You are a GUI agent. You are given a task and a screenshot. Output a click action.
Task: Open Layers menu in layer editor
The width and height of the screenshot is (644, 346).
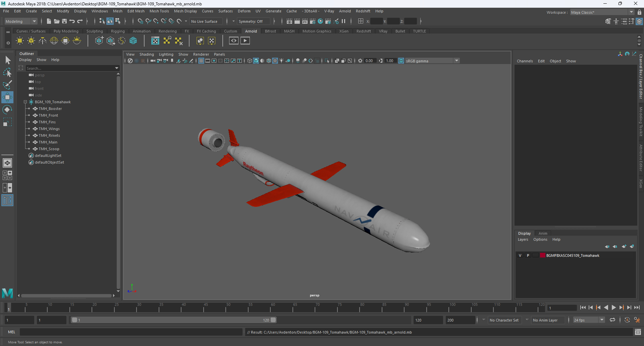[523, 239]
